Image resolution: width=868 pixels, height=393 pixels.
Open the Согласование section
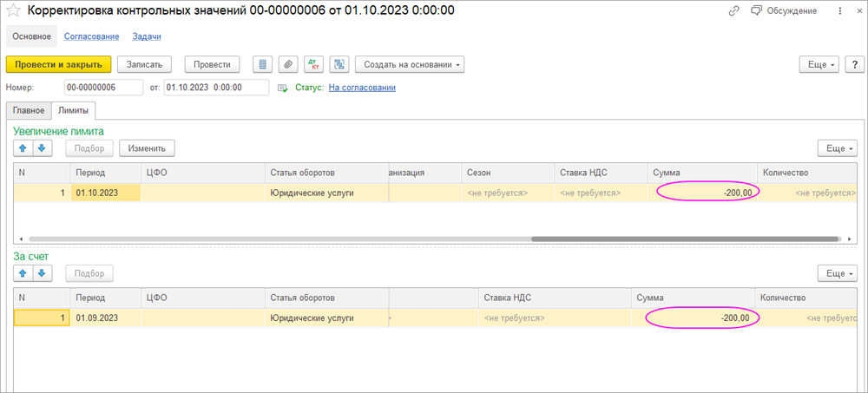91,36
